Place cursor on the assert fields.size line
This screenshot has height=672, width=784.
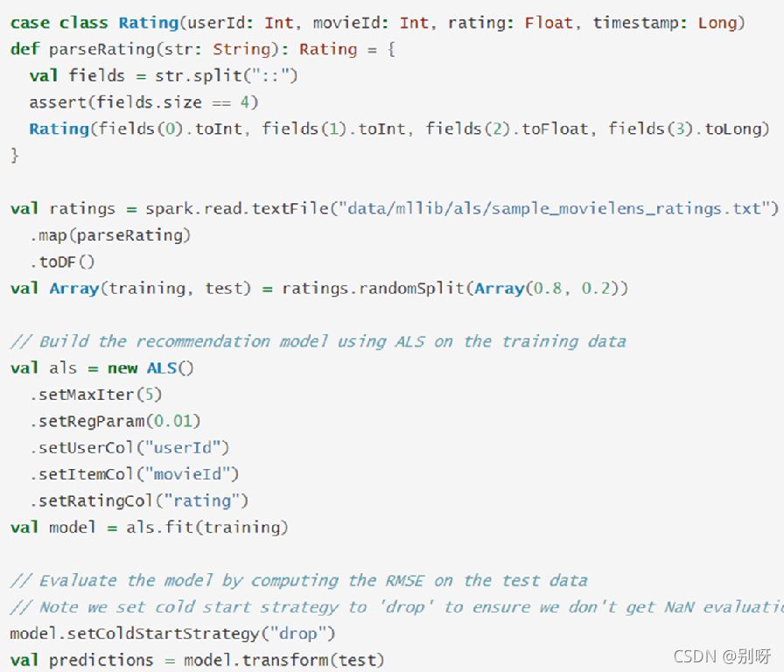143,102
